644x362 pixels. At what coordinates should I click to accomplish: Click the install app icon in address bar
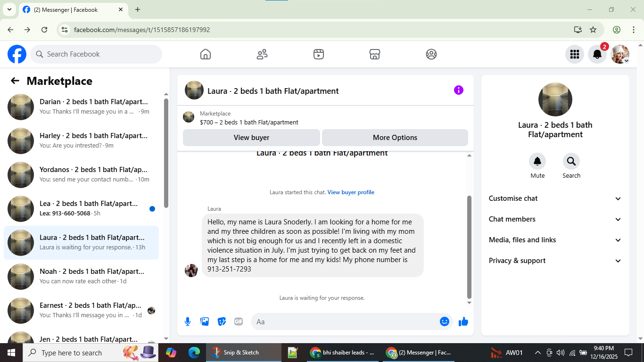pos(578,30)
